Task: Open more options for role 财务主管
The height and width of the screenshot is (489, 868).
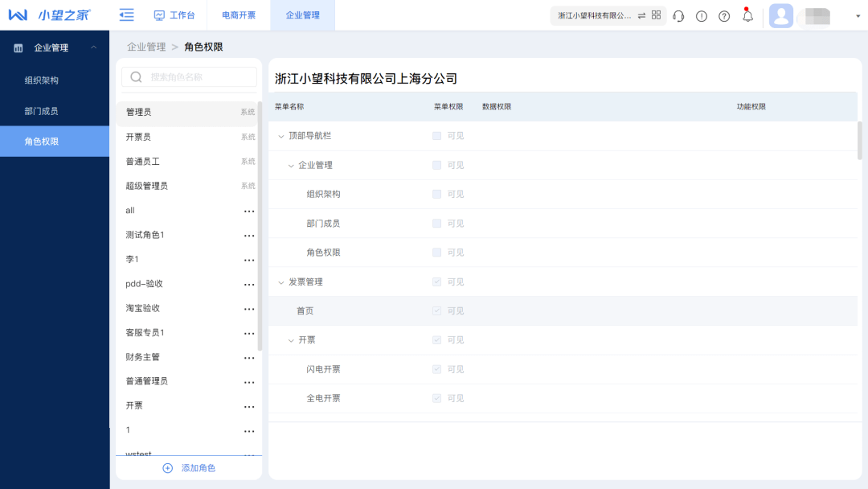Action: pos(249,358)
